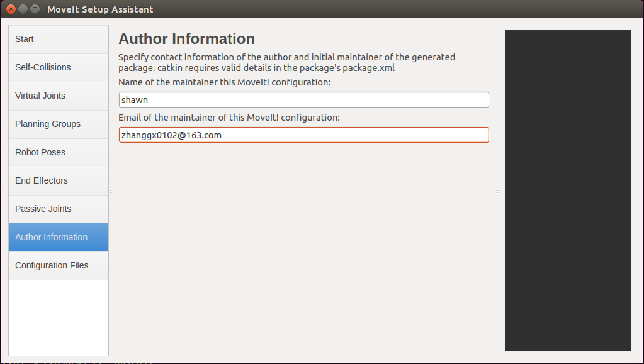Close the MoveIt Setup Assistant window
644x364 pixels.
(x=11, y=9)
